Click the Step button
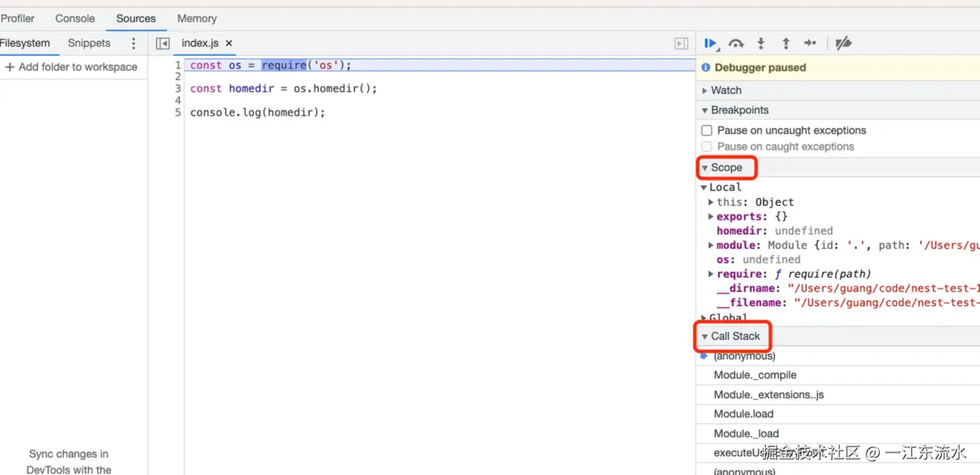The image size is (980, 475). (810, 43)
